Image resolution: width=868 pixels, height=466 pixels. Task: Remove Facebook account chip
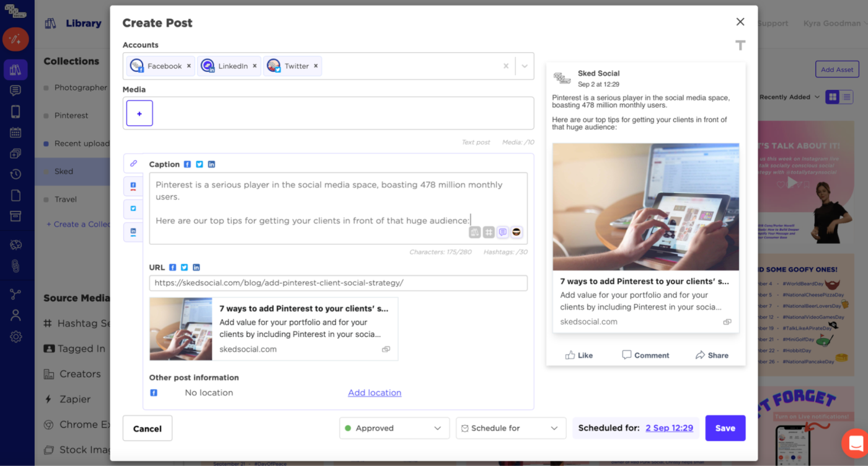[189, 66]
